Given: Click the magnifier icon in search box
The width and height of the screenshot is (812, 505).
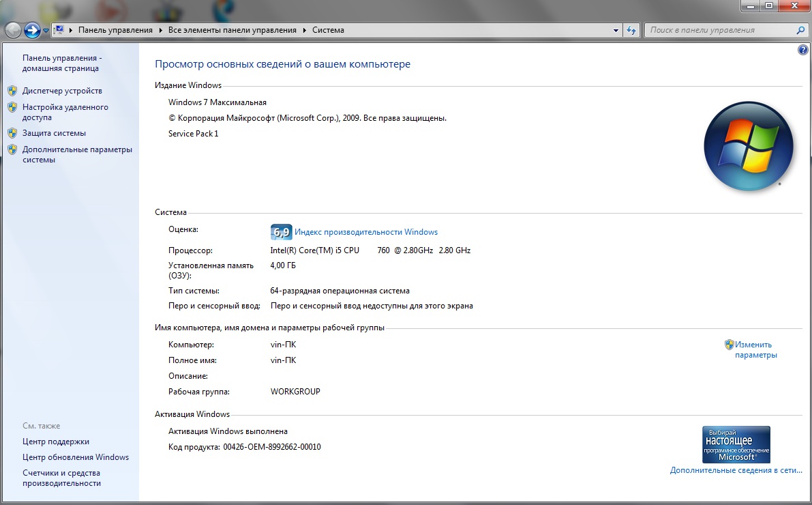Looking at the screenshot, I should (x=800, y=30).
